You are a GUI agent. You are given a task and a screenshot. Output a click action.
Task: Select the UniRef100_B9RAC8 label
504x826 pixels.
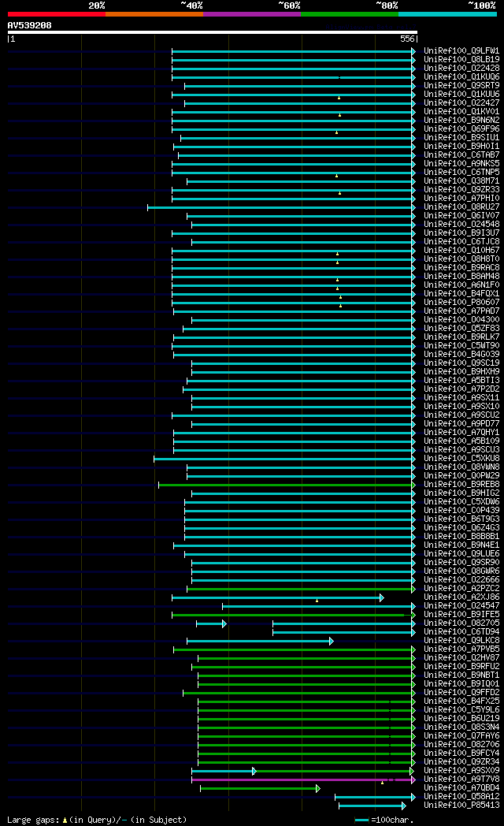461,268
